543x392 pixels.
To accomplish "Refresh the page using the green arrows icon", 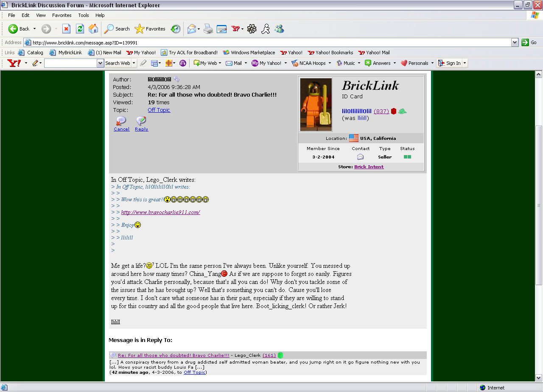I will click(80, 29).
